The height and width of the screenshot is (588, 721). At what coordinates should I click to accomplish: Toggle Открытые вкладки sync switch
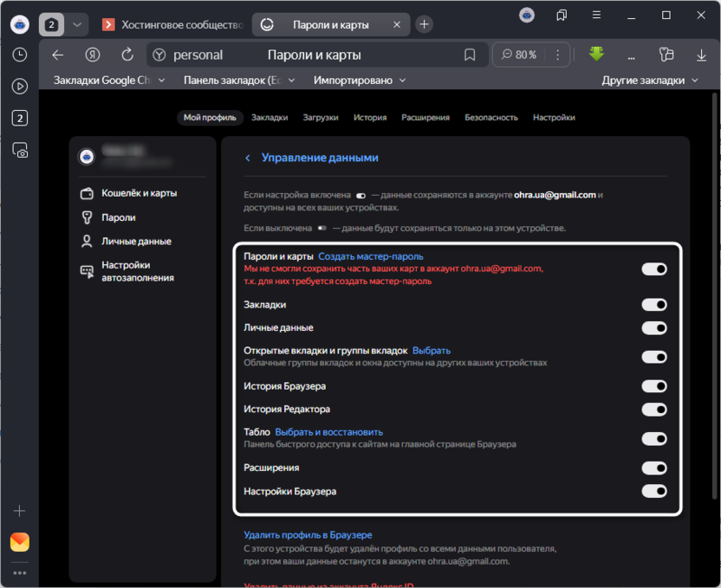coord(654,357)
